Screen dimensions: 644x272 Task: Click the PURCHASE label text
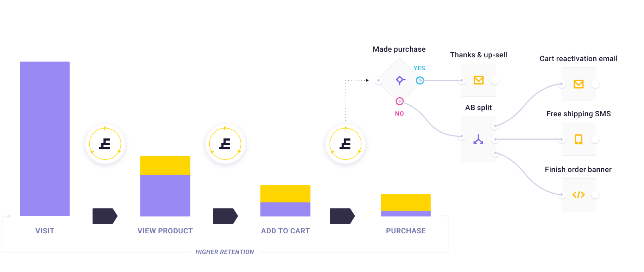pos(406,231)
